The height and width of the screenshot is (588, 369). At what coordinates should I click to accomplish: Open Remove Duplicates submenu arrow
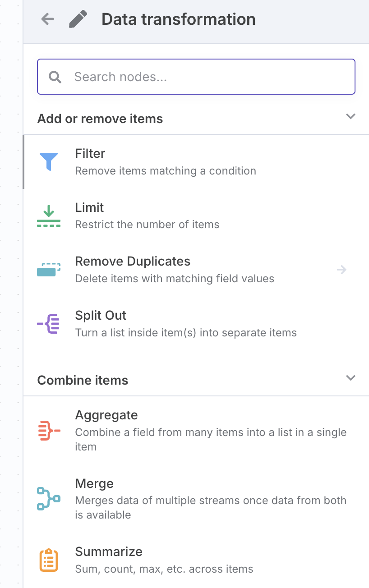pos(341,270)
